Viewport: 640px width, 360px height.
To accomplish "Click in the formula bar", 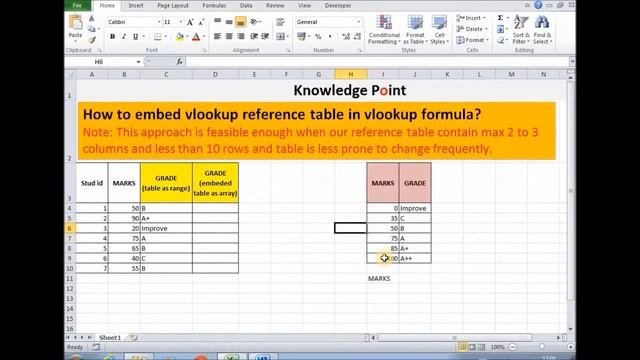I will (378, 62).
